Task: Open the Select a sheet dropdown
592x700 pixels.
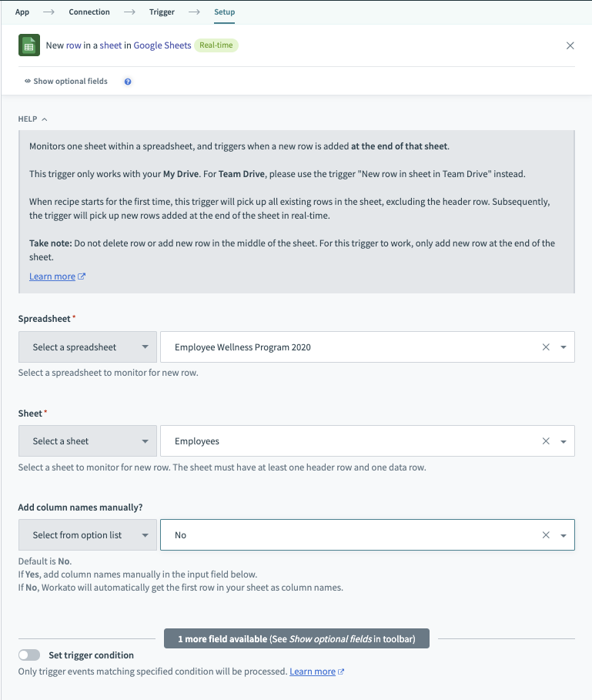Action: pos(88,441)
